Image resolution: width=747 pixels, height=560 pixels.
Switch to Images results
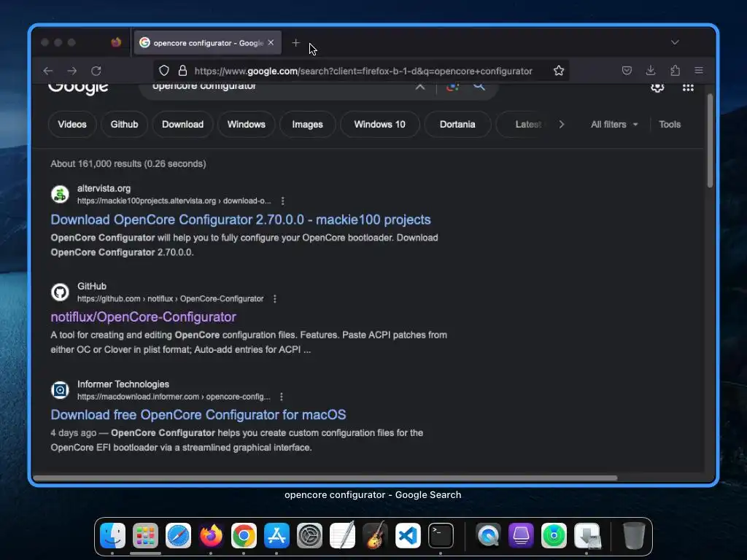307,124
